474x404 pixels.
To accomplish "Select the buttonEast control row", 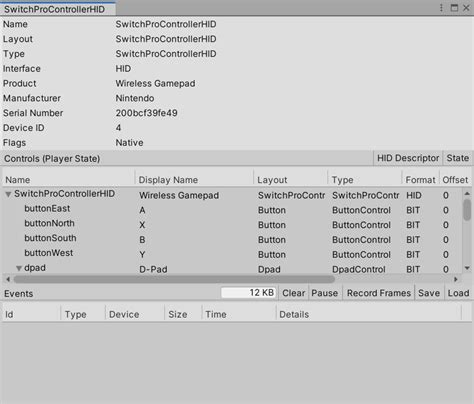I will coord(232,210).
